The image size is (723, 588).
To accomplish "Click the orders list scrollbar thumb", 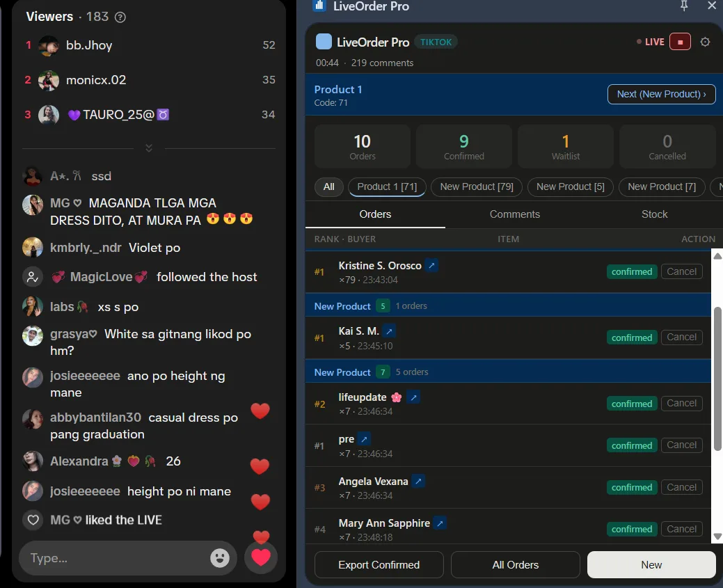I will tap(717, 378).
